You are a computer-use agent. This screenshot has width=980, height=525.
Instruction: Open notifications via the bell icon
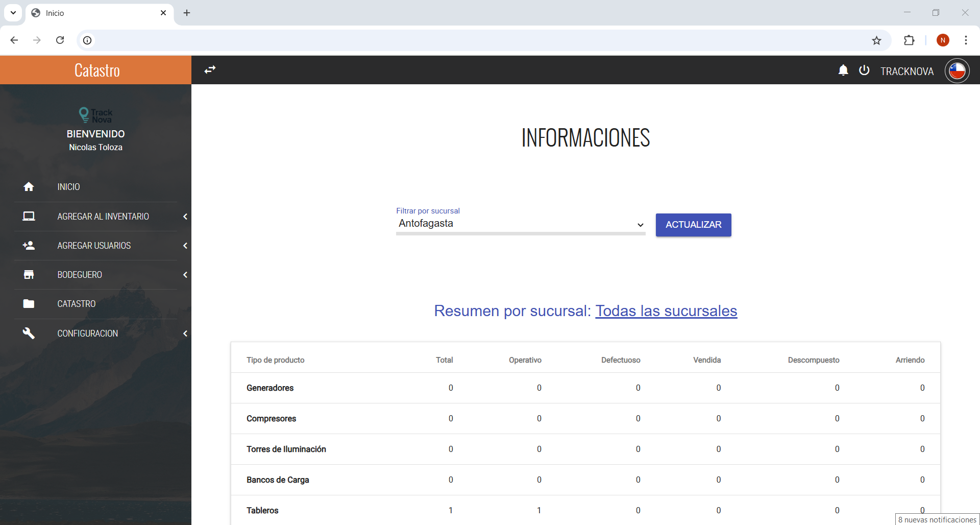click(x=843, y=70)
